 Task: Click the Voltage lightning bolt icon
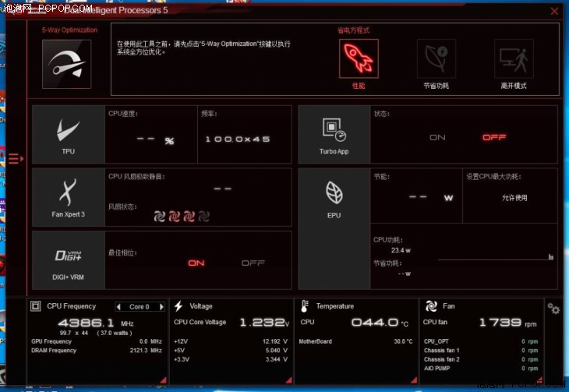(x=178, y=306)
